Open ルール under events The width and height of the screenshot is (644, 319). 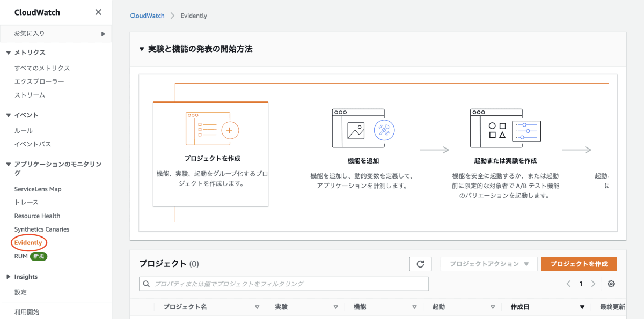pos(24,131)
